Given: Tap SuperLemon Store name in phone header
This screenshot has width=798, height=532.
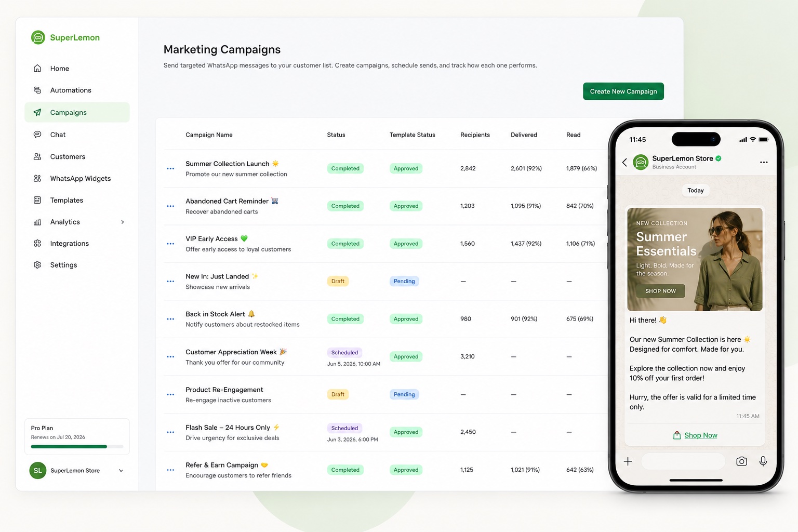Looking at the screenshot, I should 683,158.
